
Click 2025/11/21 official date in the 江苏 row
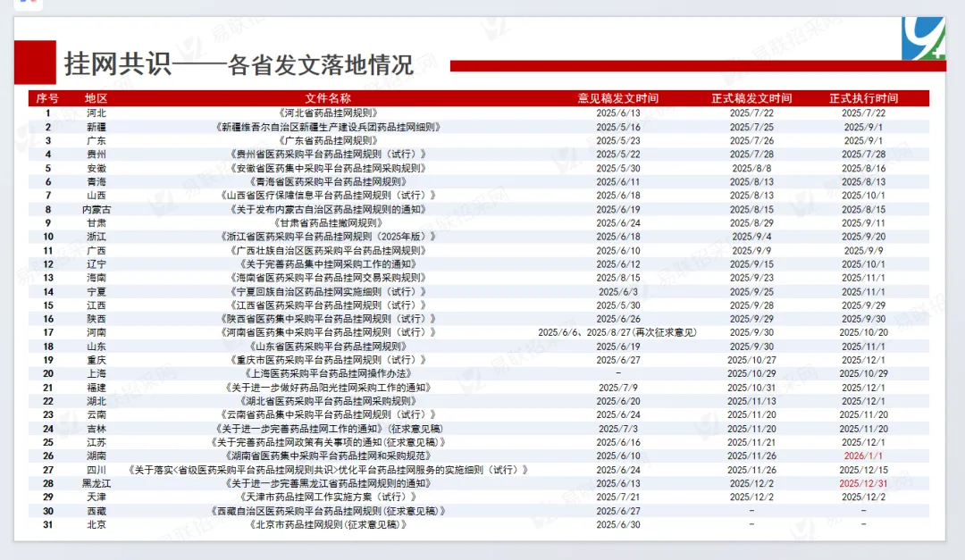point(751,442)
